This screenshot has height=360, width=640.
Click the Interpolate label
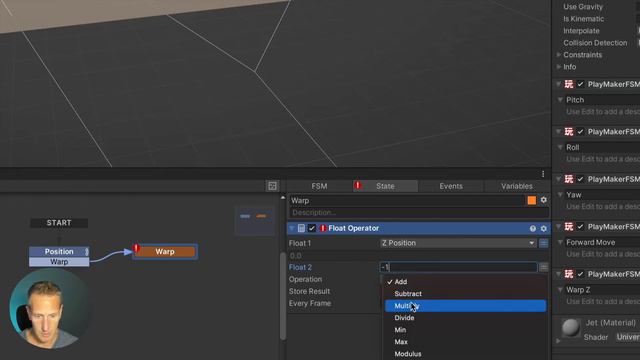pos(581,31)
